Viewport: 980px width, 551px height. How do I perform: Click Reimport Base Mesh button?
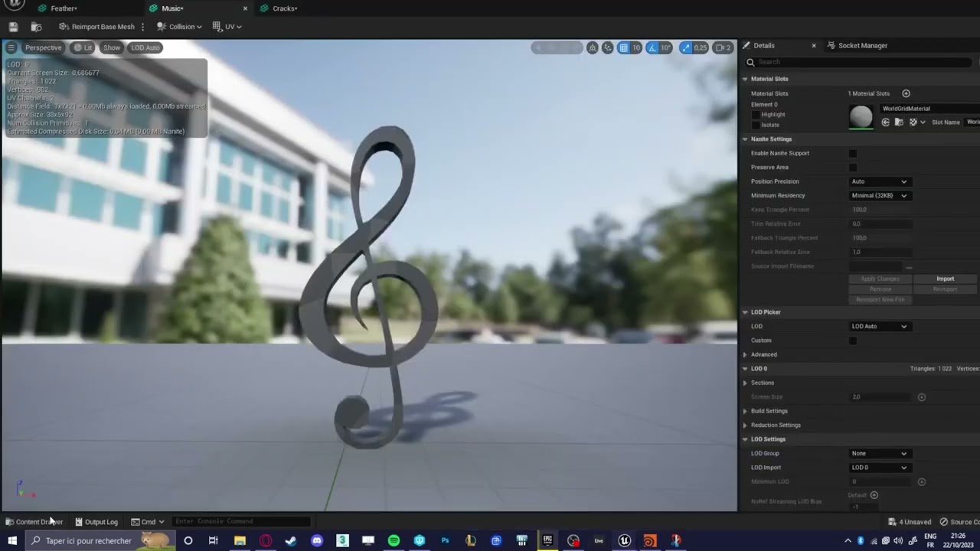point(96,27)
